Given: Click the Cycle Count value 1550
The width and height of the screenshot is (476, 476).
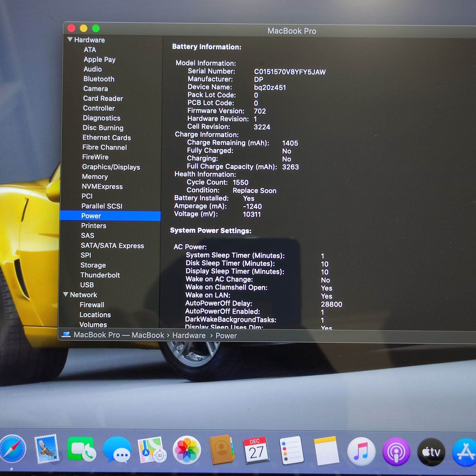Looking at the screenshot, I should (x=240, y=182).
